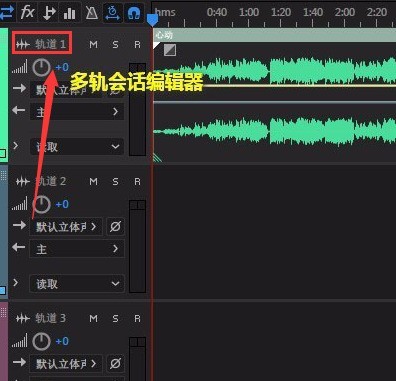396x381 pixels.
Task: Open 读取 automation mode dropdown on 轨道 1
Action: [77, 147]
